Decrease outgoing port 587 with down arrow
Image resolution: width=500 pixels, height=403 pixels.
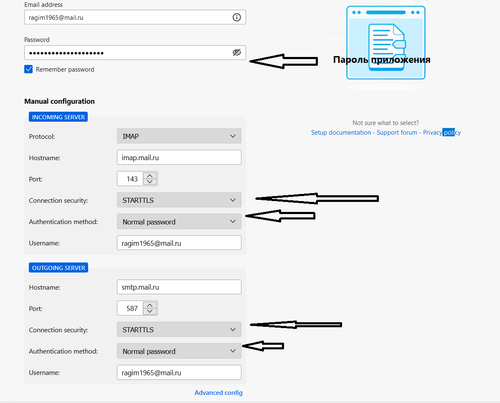pyautogui.click(x=150, y=312)
